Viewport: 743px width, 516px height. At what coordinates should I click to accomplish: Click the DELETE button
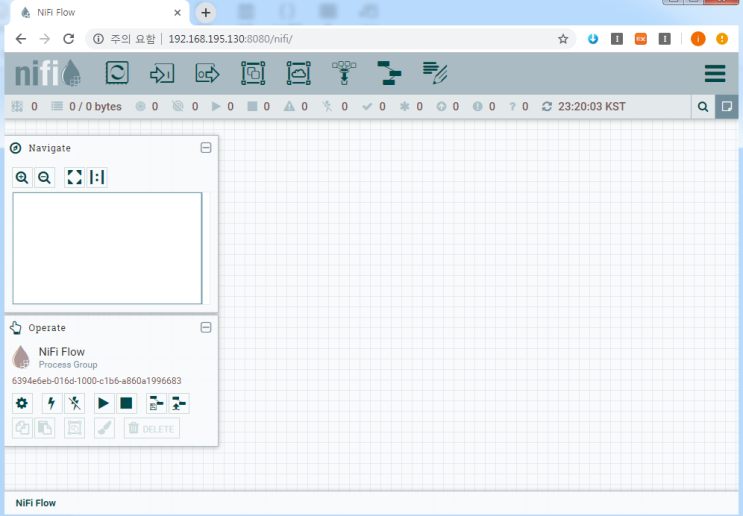pyautogui.click(x=152, y=428)
